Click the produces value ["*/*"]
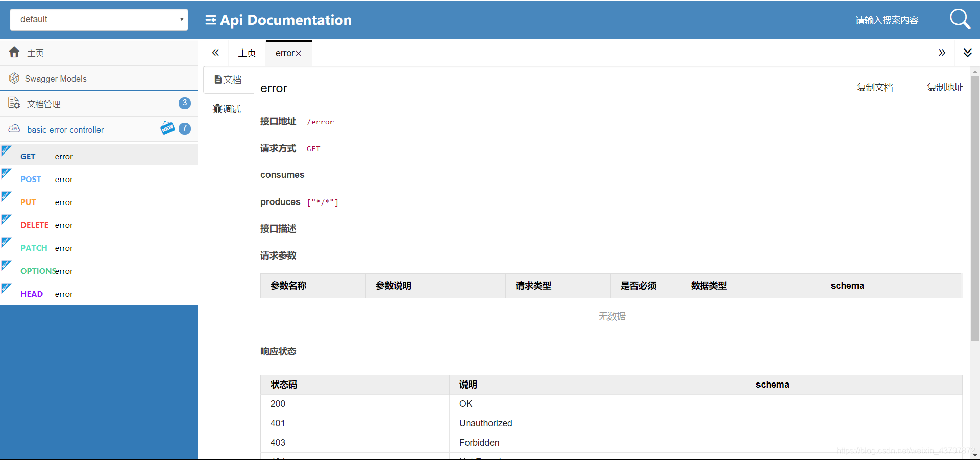This screenshot has height=460, width=980. (323, 202)
